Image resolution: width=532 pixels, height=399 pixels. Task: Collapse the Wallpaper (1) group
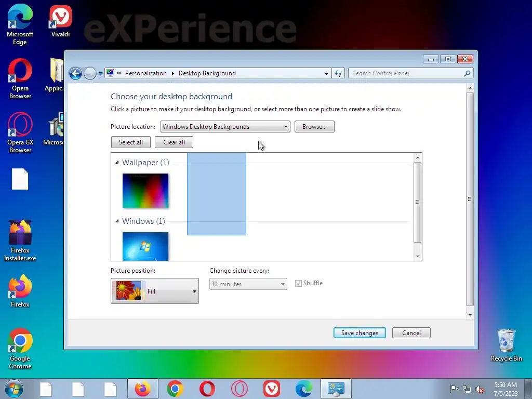pos(117,163)
